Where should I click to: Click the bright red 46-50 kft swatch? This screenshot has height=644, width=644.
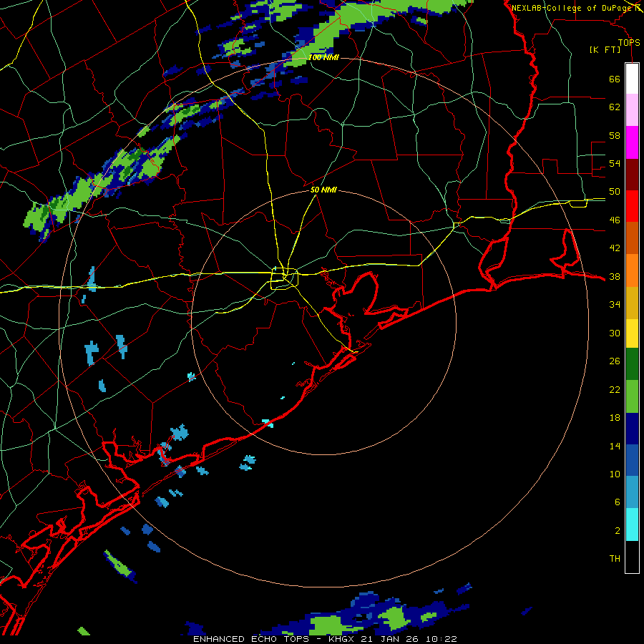point(632,206)
